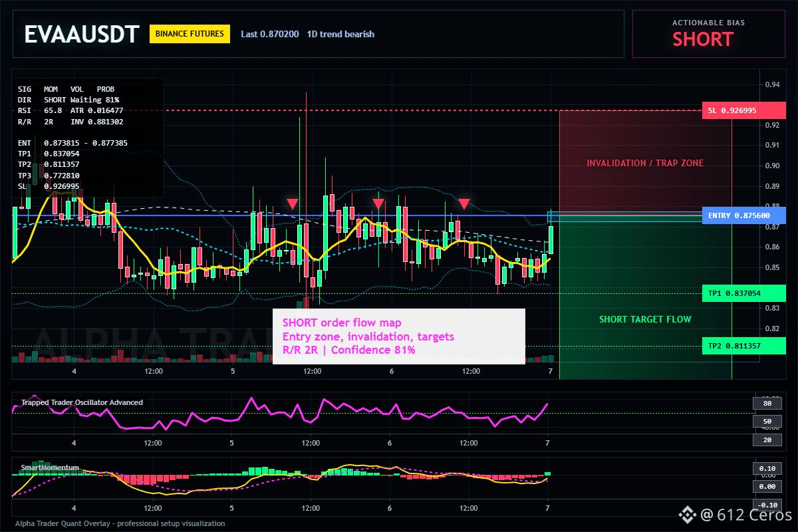
Task: Click the 0.90 price axis label
Action: (x=772, y=166)
